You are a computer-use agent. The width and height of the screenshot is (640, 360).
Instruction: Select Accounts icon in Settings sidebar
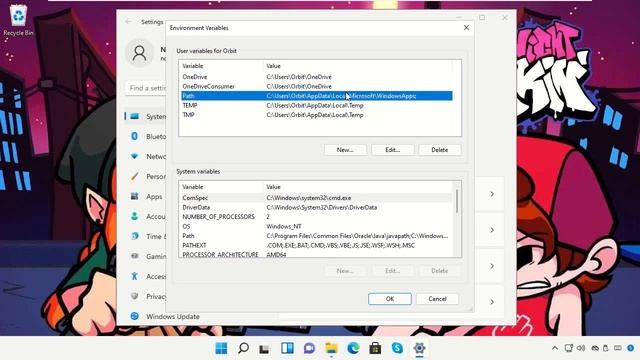click(134, 216)
